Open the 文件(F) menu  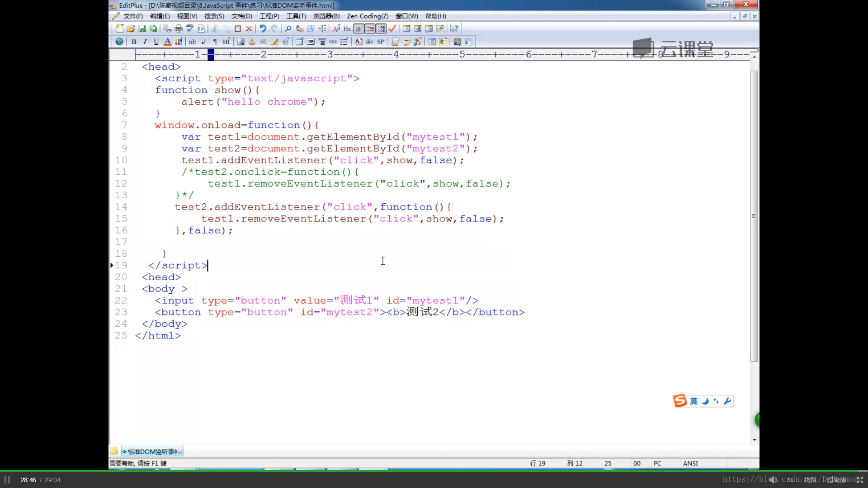click(133, 16)
